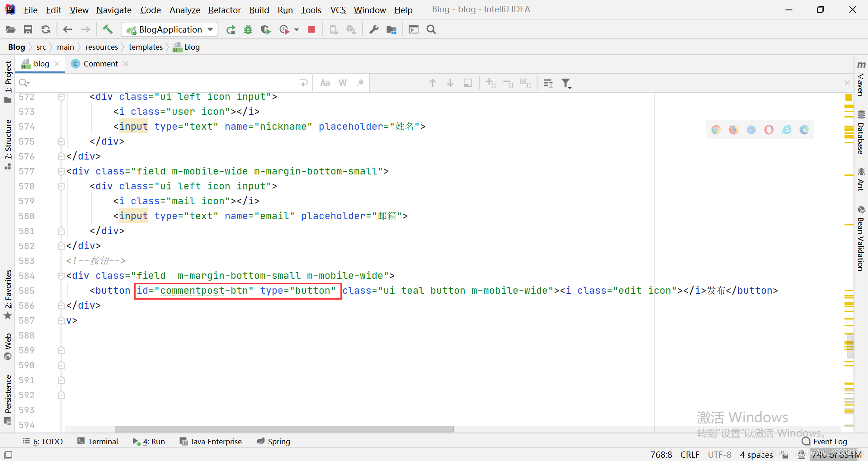Collapse div block at line 578
868x461 pixels.
(61, 186)
